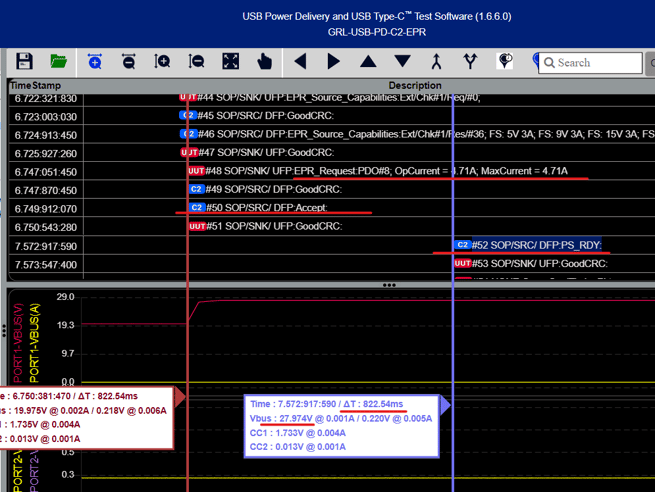This screenshot has height=492, width=655.
Task: Click the panel splitter dots handle
Action: (389, 285)
